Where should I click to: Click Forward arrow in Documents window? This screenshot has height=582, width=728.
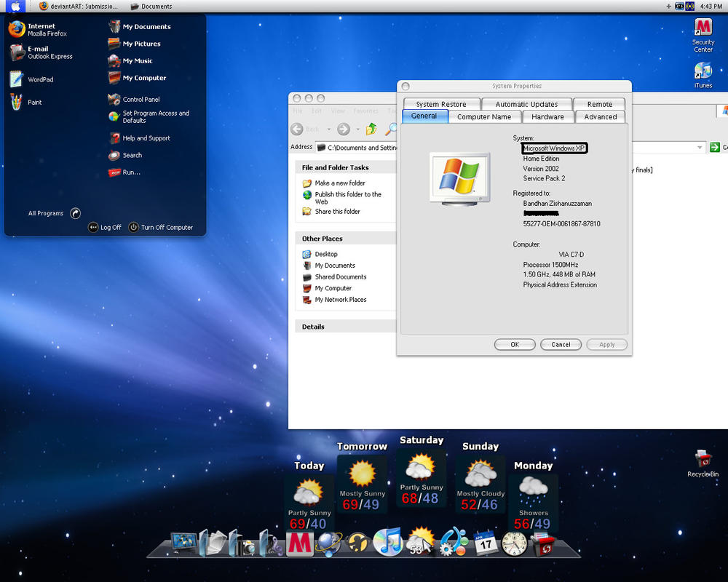pyautogui.click(x=344, y=129)
